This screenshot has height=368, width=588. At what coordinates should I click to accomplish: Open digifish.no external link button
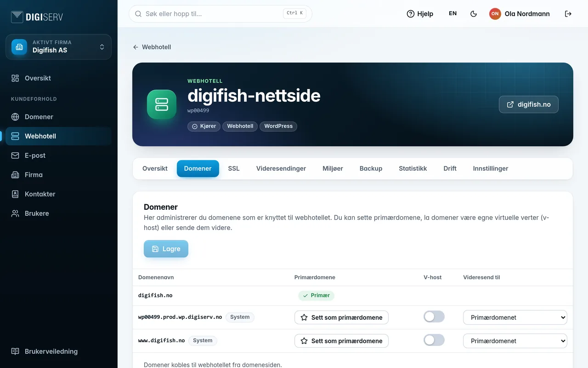[529, 104]
